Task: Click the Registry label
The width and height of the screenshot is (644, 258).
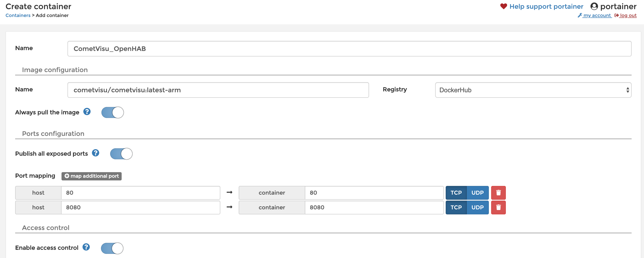Action: click(395, 90)
